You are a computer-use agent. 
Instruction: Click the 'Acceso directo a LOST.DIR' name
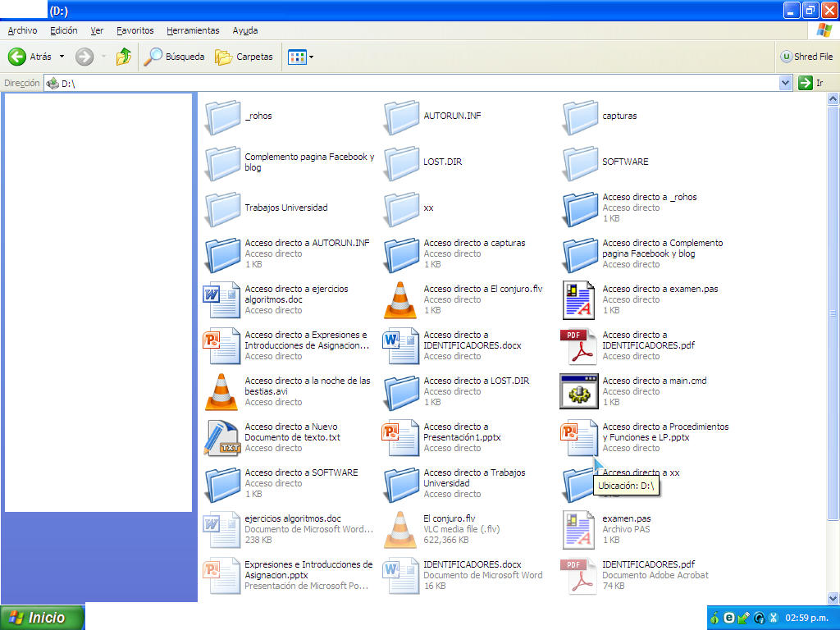click(477, 381)
